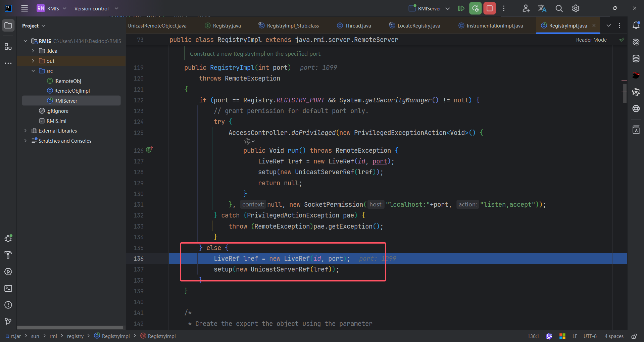Image resolution: width=644 pixels, height=342 pixels.
Task: Open the Services tool window
Action: click(x=8, y=272)
